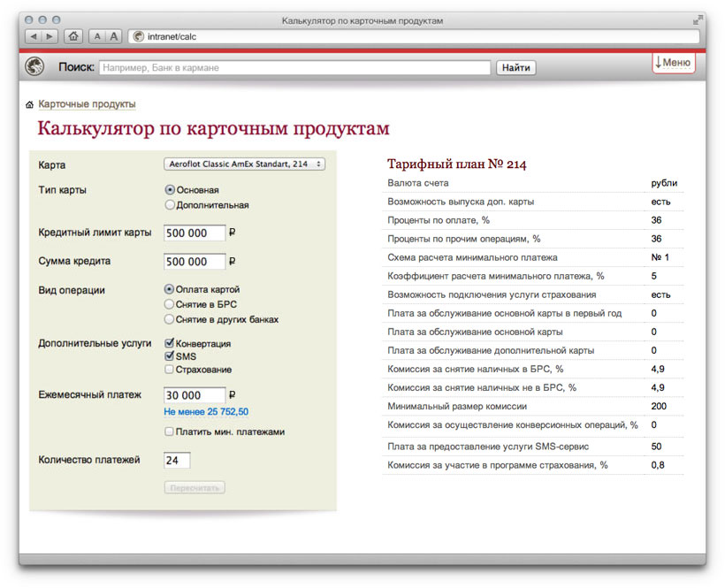Select Снятие в других банках option

coord(171,319)
